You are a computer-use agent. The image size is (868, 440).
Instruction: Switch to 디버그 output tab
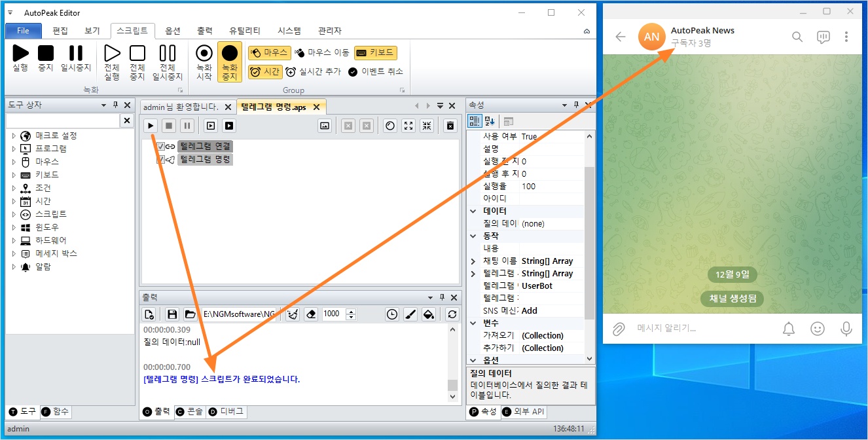pyautogui.click(x=226, y=411)
